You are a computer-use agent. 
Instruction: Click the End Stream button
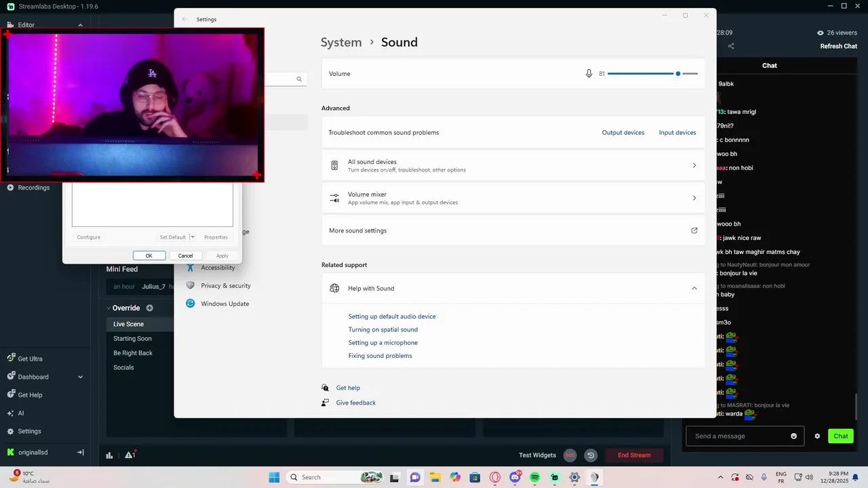(634, 455)
